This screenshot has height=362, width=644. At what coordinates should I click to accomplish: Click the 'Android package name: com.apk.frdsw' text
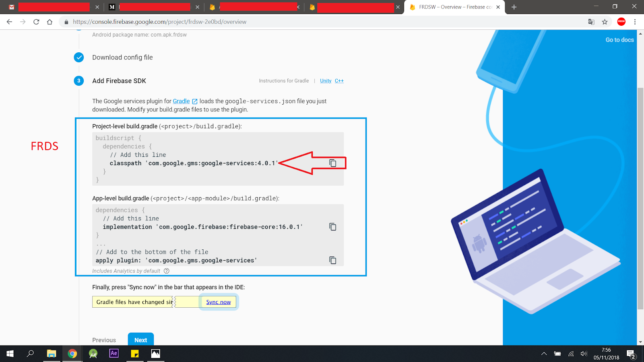coord(139,35)
